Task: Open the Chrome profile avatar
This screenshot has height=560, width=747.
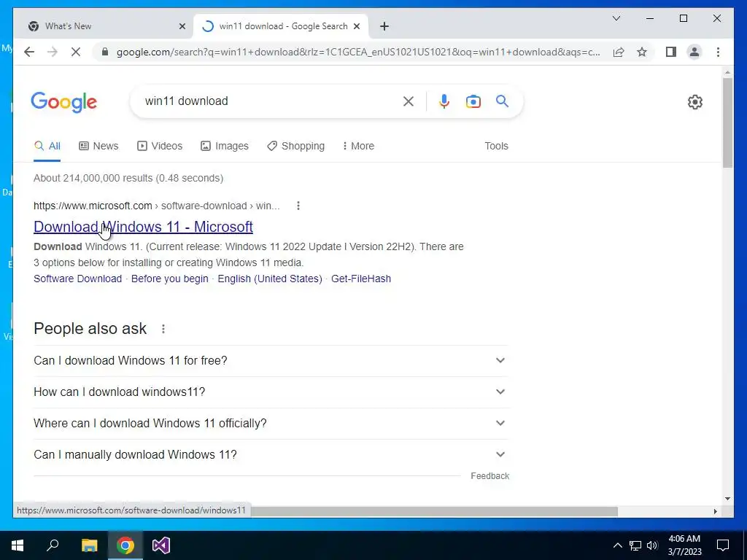Action: click(694, 52)
